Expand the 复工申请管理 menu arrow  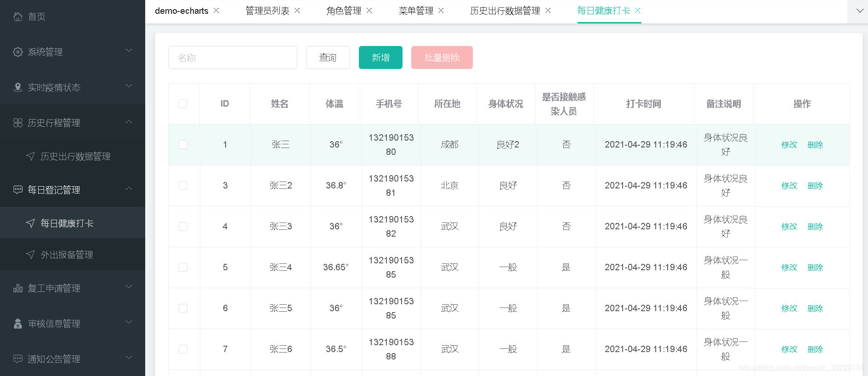pos(129,287)
